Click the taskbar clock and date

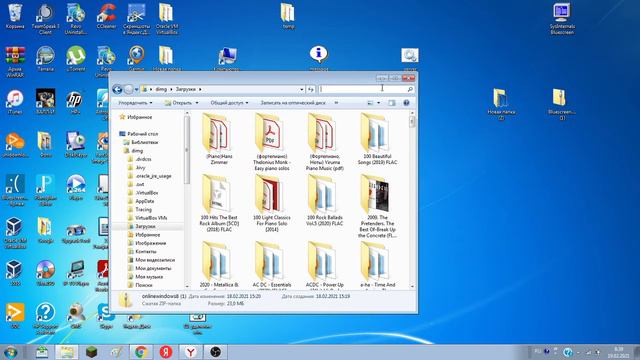tap(618, 353)
